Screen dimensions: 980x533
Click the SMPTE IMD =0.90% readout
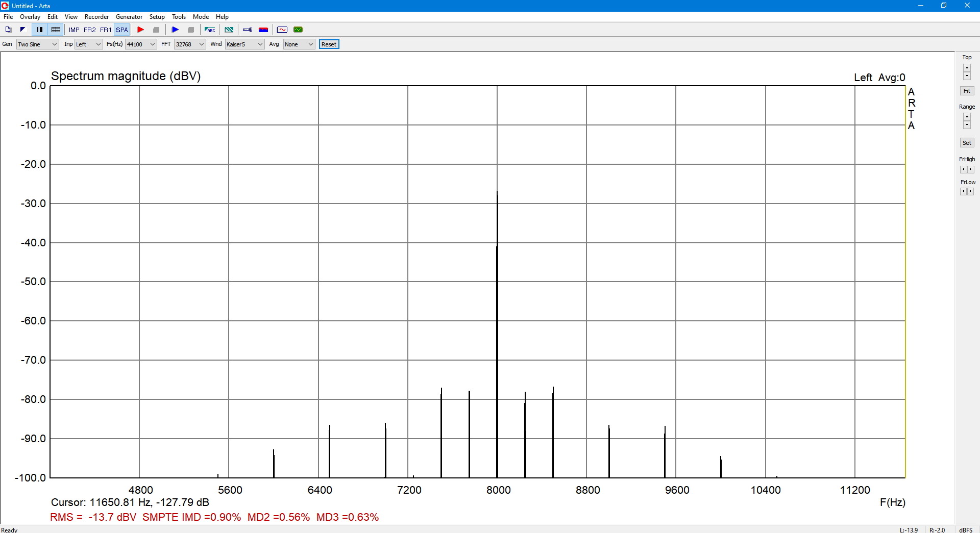pos(191,517)
